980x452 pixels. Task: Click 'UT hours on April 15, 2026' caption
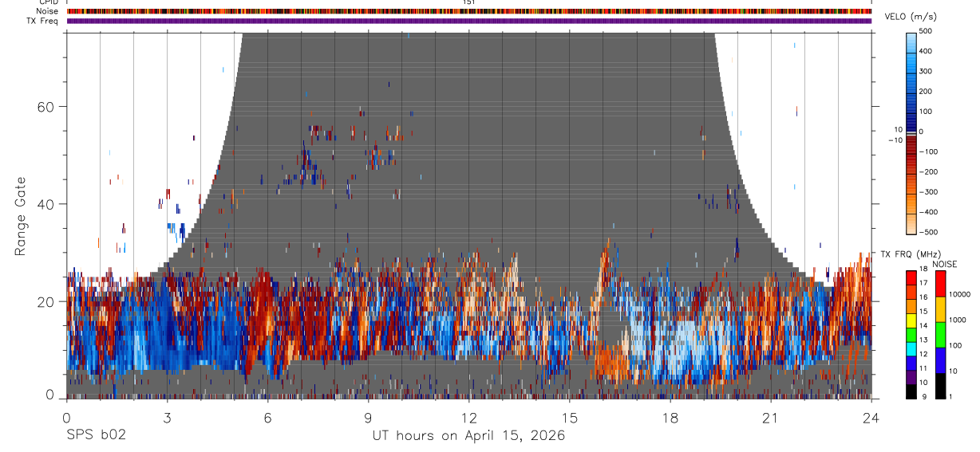(468, 436)
